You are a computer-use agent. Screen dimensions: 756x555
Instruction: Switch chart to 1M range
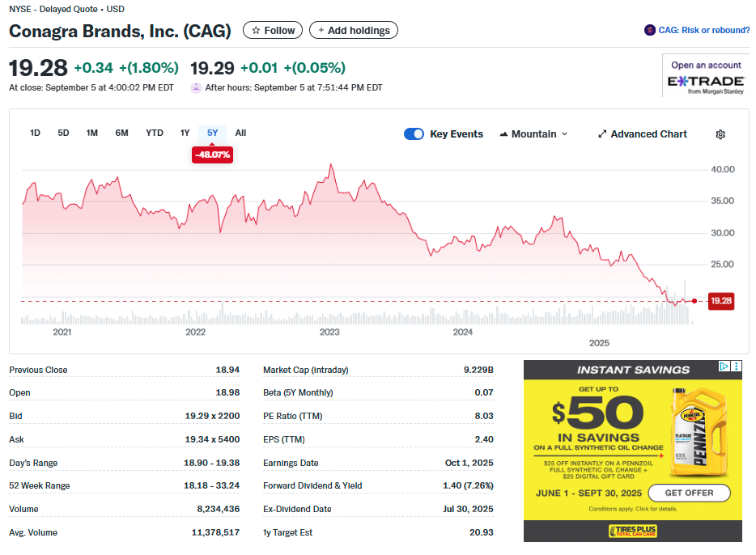pyautogui.click(x=91, y=133)
